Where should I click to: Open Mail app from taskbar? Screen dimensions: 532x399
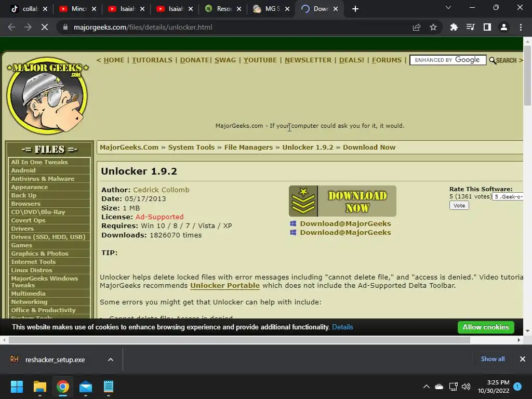pyautogui.click(x=86, y=387)
